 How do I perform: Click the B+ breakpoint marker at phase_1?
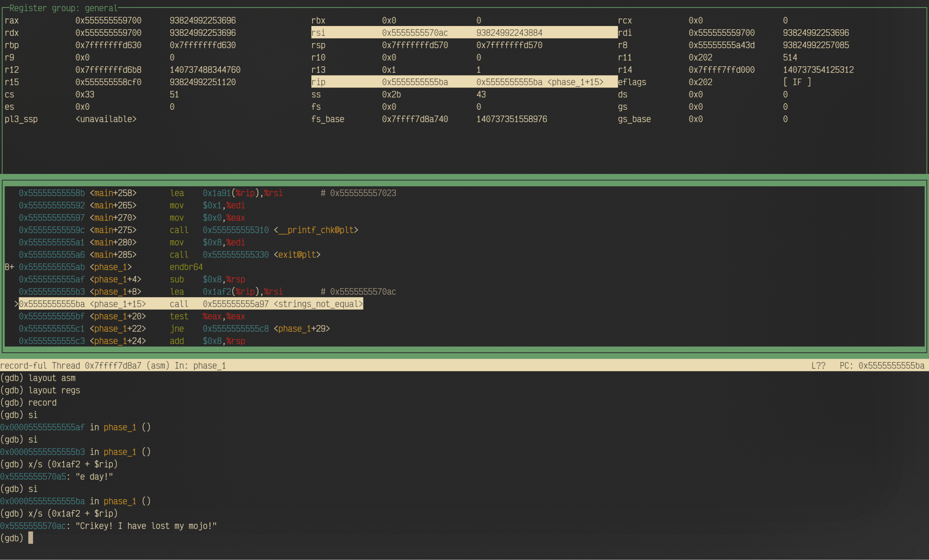[9, 267]
